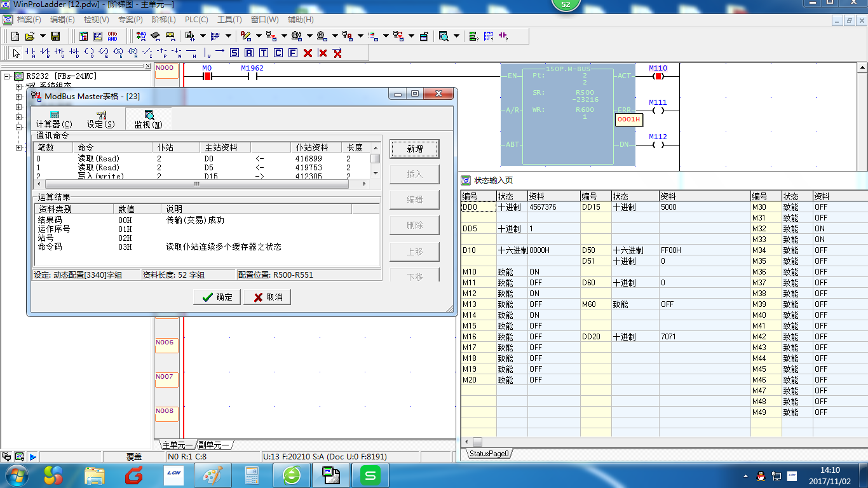
Task: Open the 工具(T) menu
Action: (x=229, y=20)
